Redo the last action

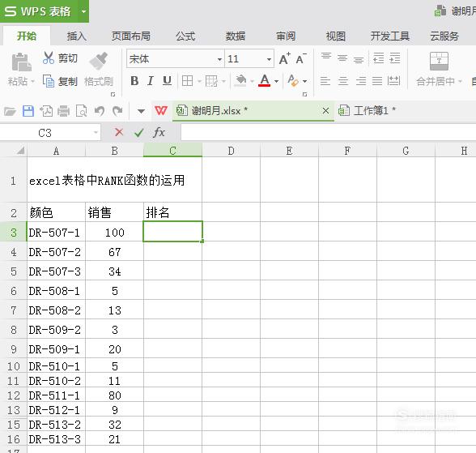point(117,111)
